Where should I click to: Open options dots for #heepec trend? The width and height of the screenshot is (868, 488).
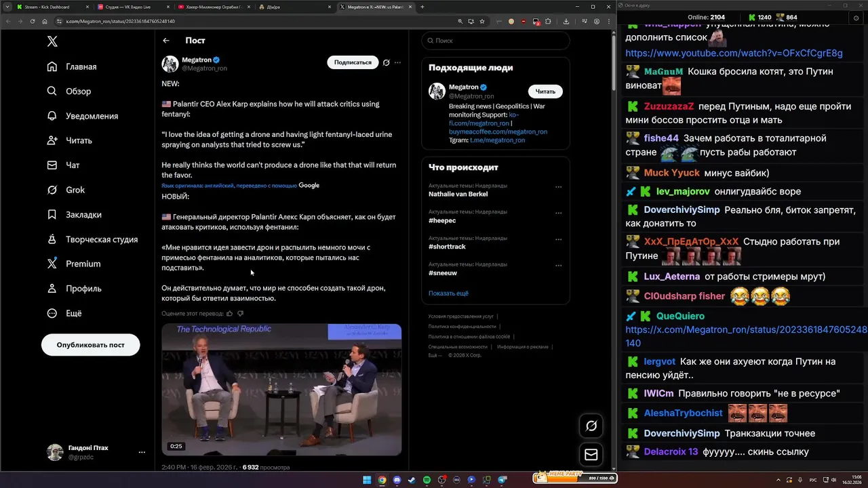click(x=559, y=213)
